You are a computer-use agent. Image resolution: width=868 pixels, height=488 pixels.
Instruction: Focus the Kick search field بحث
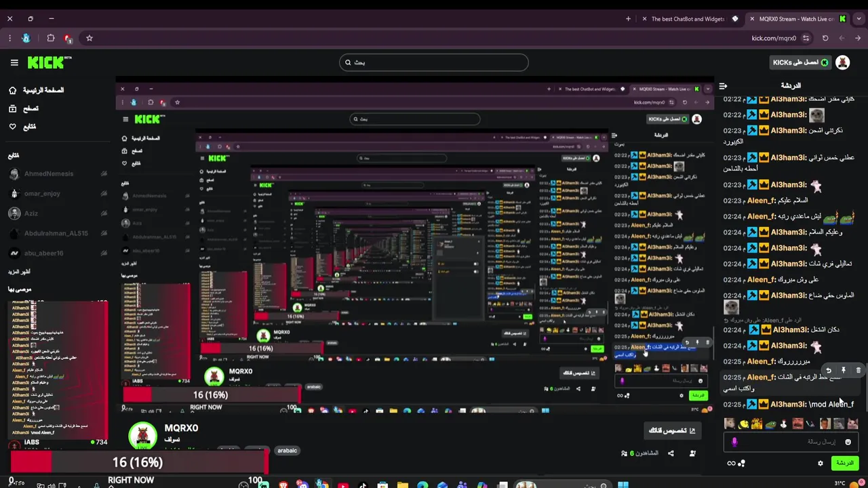[433, 62]
